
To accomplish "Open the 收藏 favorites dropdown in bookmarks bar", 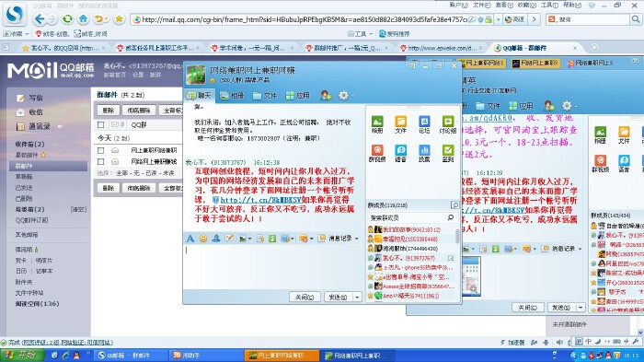I will [x=17, y=34].
